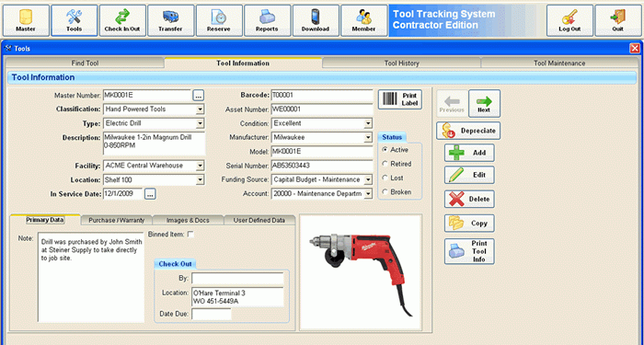Expand the Funding Source dropdown

coord(368,180)
